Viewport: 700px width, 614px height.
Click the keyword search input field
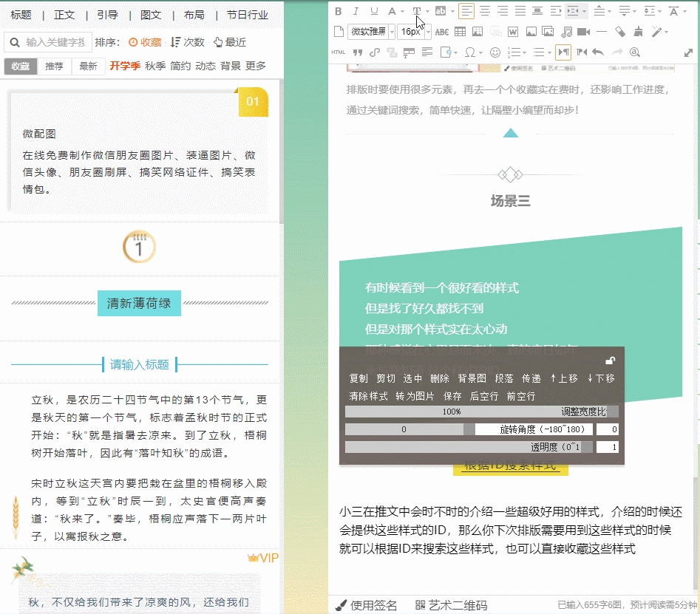coord(55,42)
